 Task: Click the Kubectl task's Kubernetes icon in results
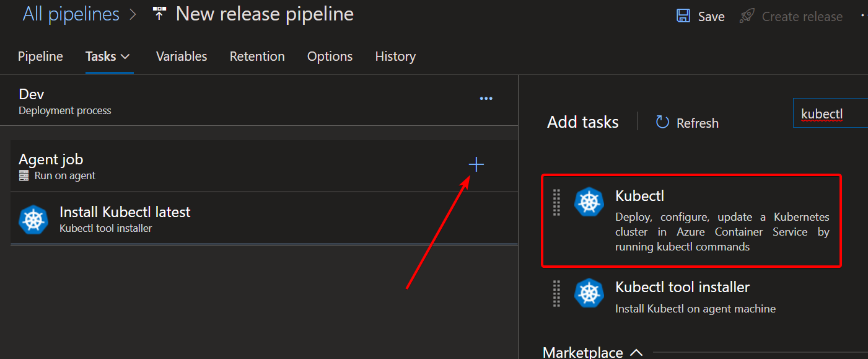click(589, 202)
